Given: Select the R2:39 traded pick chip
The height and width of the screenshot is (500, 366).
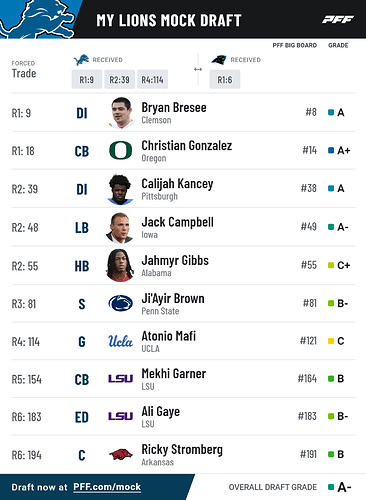Looking at the screenshot, I should (120, 79).
